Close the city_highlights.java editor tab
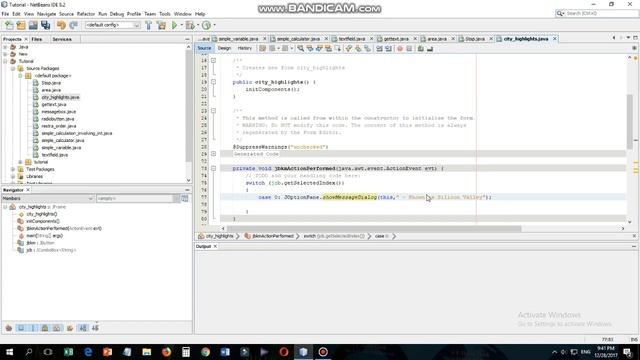Image resolution: width=640 pixels, height=360 pixels. [555, 39]
